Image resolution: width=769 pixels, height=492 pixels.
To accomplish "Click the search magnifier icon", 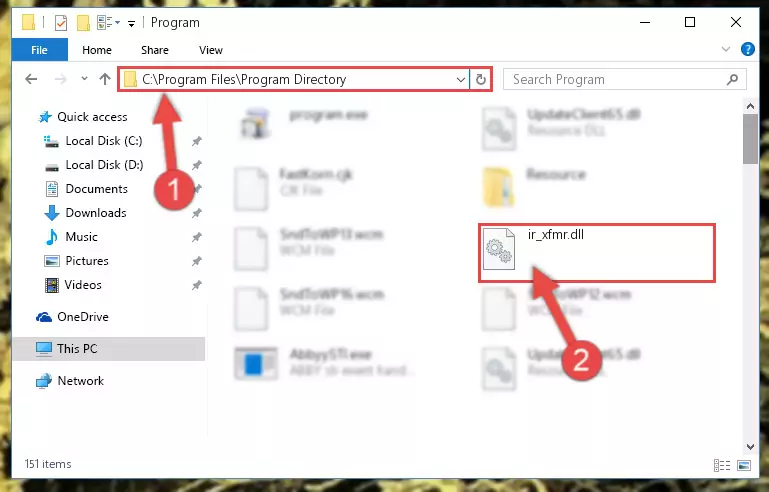I will [x=732, y=79].
